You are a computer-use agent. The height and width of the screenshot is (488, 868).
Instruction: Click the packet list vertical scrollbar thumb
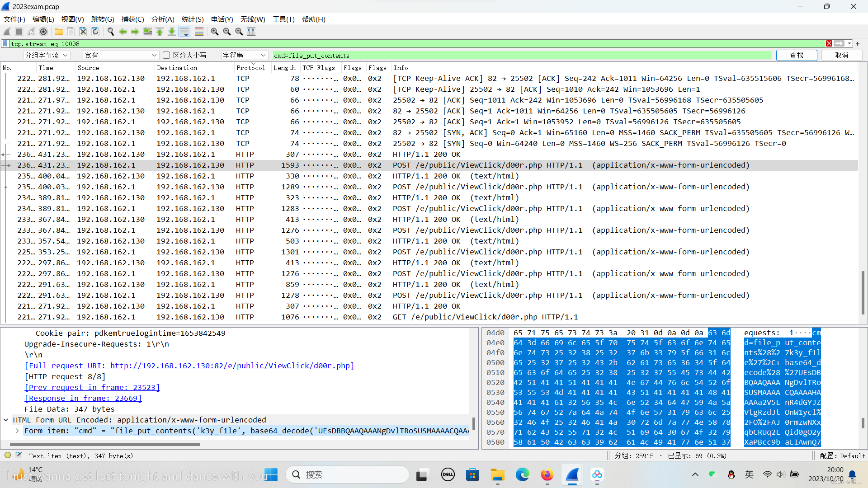tap(863, 292)
